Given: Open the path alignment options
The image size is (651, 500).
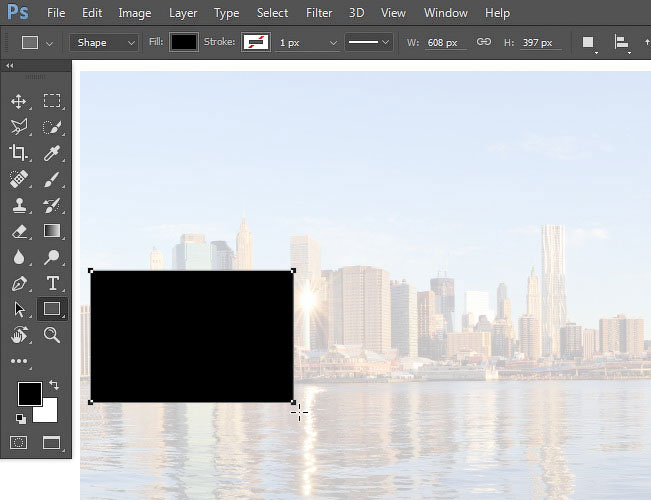Looking at the screenshot, I should pyautogui.click(x=622, y=43).
